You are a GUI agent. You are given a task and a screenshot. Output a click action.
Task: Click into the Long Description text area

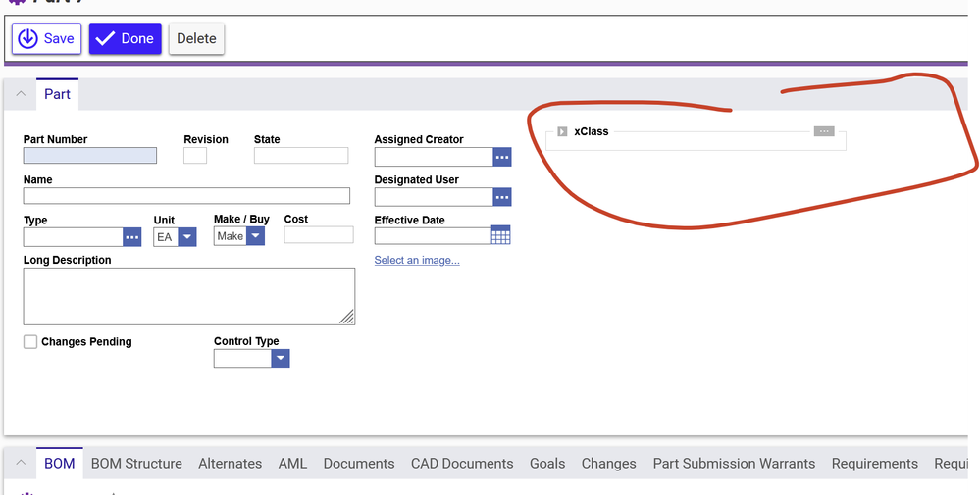point(186,296)
